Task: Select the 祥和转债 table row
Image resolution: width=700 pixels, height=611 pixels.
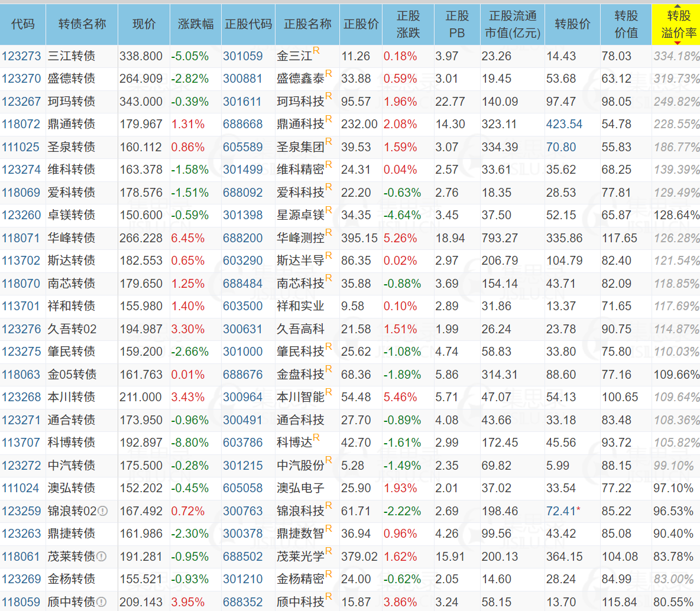Action: pyautogui.click(x=350, y=306)
